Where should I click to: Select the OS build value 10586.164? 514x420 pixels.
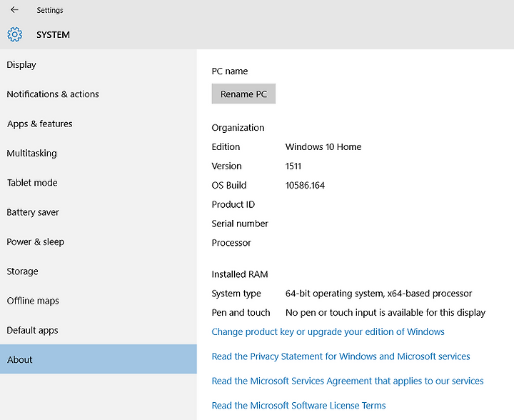[x=305, y=185]
